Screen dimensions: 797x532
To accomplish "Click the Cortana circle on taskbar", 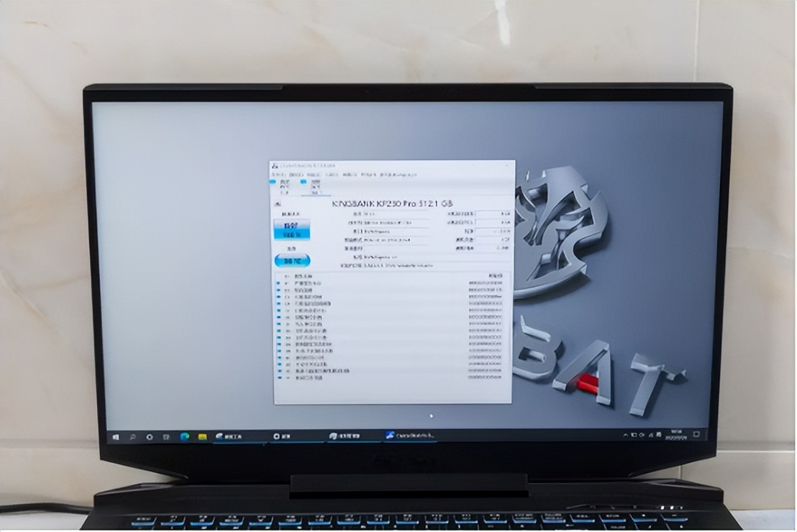I will point(150,437).
